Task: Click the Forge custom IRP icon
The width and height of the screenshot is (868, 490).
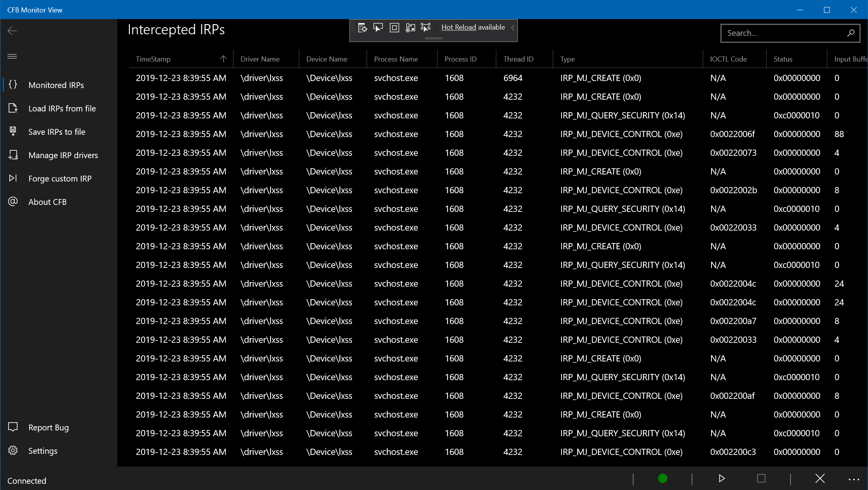Action: click(13, 178)
